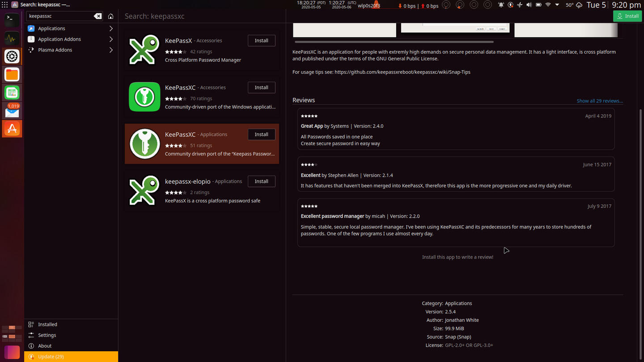Image resolution: width=644 pixels, height=362 pixels.
Task: Click the clock showing 9:20 pm
Action: [x=626, y=5]
